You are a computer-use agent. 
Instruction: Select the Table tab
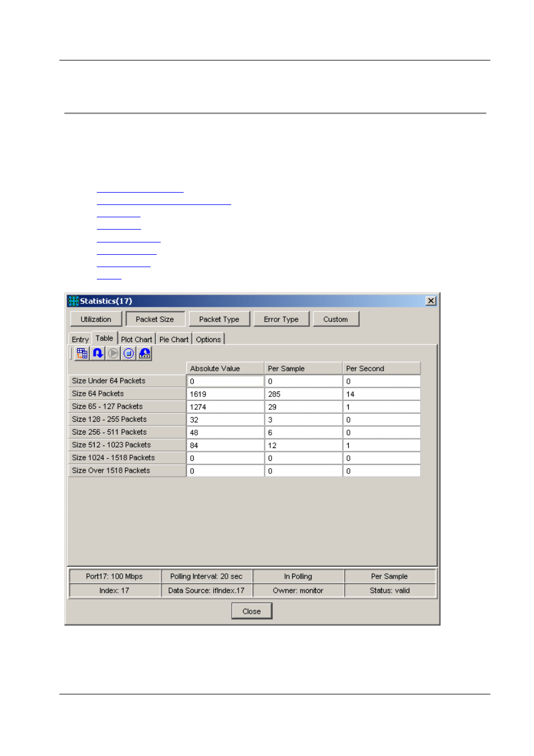[x=105, y=338]
